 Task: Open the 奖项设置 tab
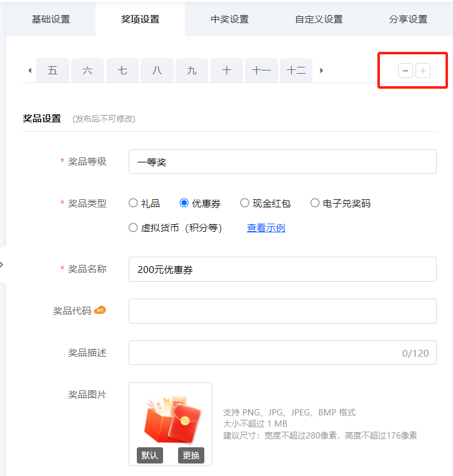[140, 19]
